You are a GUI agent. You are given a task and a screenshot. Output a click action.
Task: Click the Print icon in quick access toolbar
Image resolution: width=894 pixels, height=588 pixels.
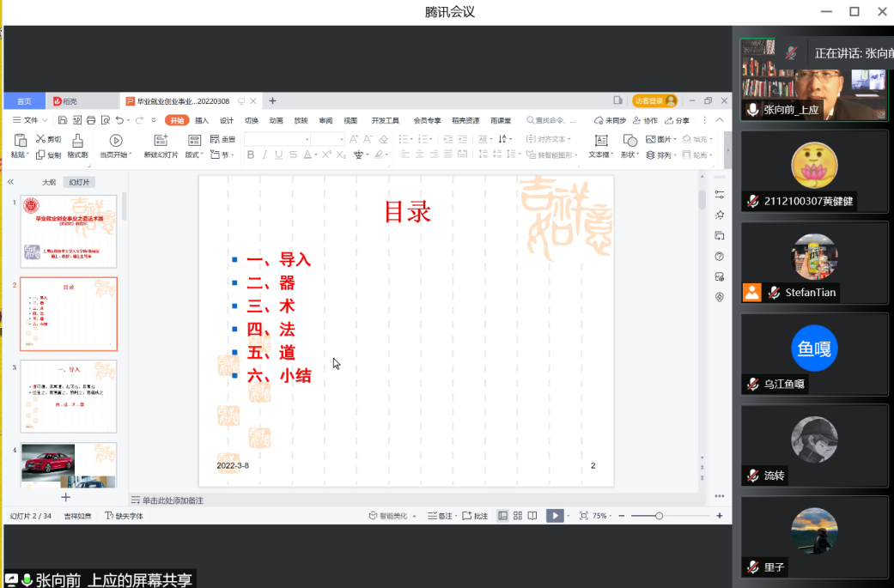[91, 120]
